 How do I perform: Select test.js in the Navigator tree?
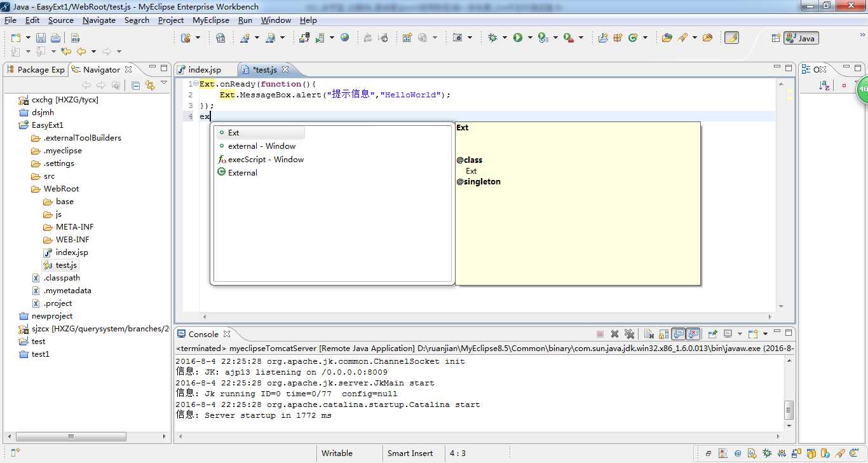pyautogui.click(x=66, y=265)
